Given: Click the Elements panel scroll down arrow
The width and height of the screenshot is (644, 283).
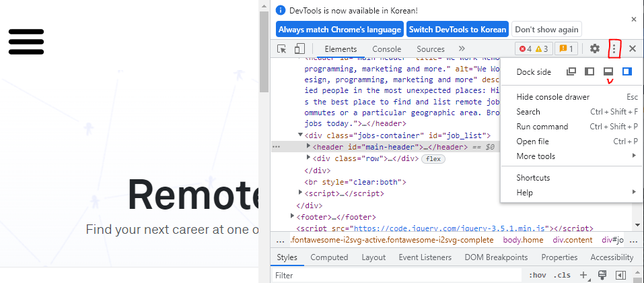Looking at the screenshot, I should (637, 225).
